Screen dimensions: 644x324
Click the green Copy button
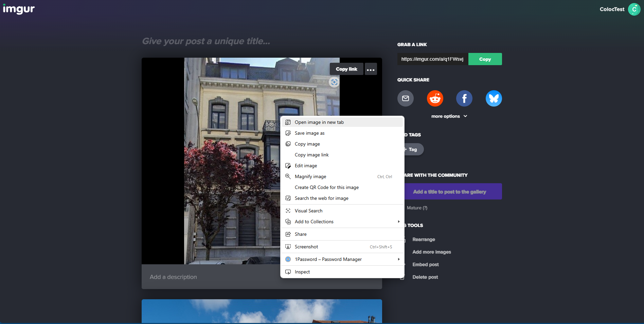[x=485, y=59]
